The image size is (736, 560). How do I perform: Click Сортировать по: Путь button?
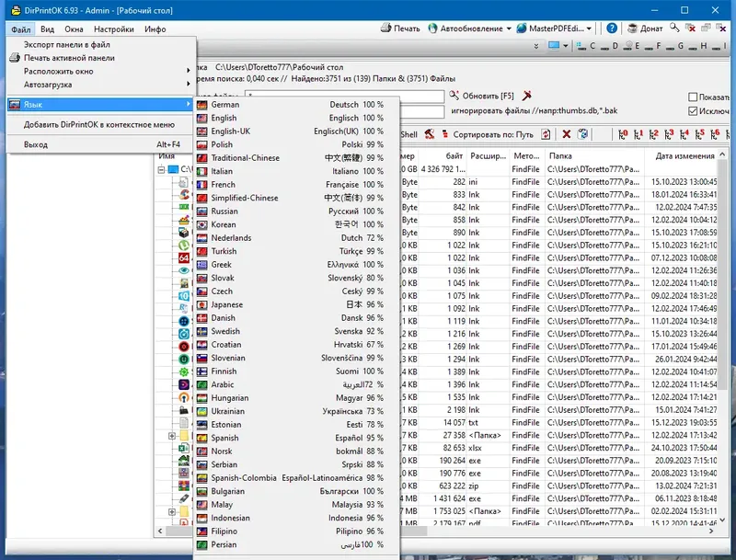coord(489,134)
